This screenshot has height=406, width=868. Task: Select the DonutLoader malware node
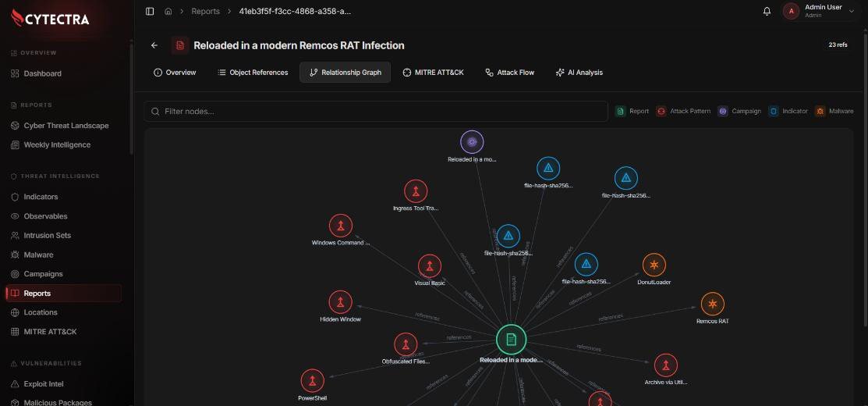[654, 265]
